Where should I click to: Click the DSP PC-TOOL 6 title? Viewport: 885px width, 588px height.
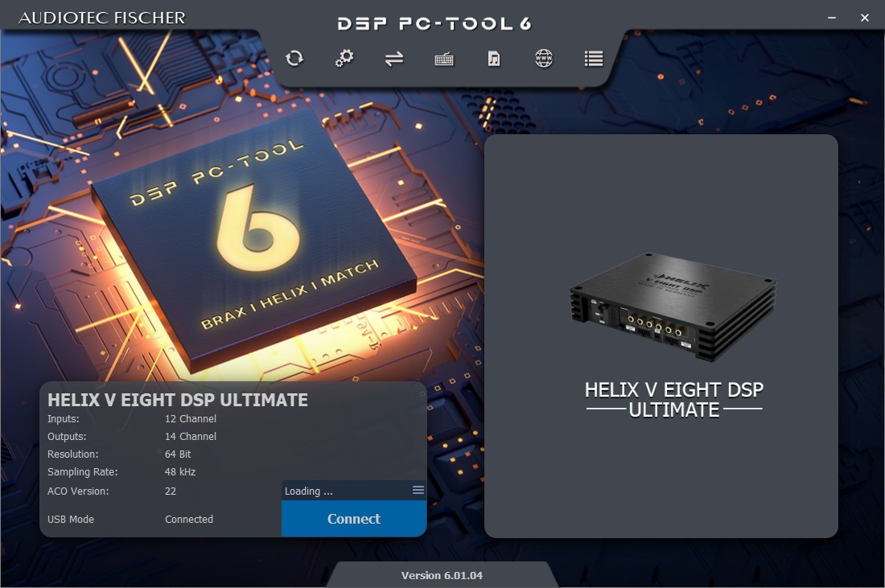tap(434, 23)
